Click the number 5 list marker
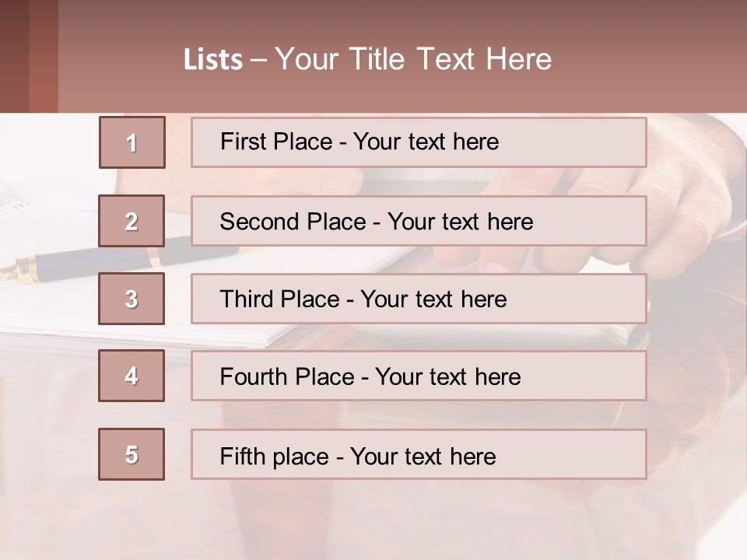 tap(132, 454)
